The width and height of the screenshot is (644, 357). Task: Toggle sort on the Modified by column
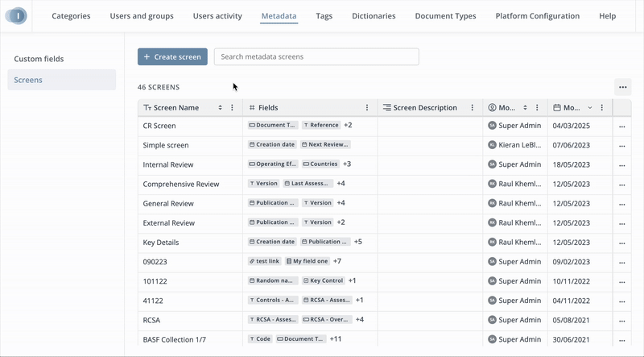(525, 107)
